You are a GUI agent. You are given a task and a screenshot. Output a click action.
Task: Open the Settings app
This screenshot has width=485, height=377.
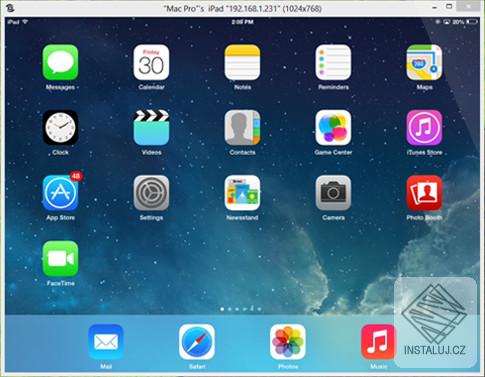point(151,193)
